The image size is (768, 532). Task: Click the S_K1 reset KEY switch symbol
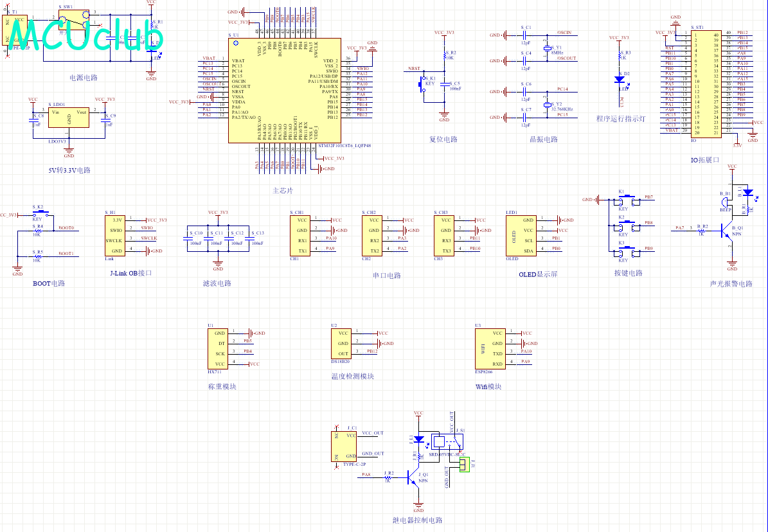(x=421, y=85)
